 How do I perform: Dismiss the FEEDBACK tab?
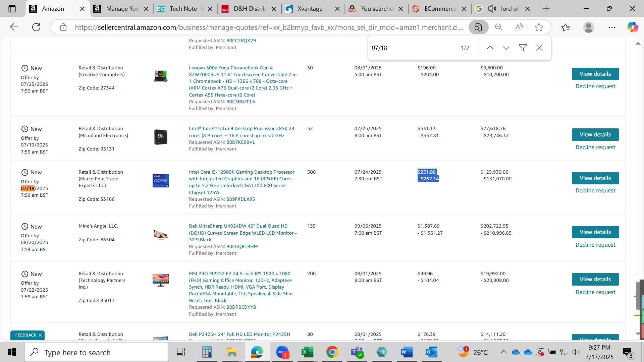coord(40,335)
